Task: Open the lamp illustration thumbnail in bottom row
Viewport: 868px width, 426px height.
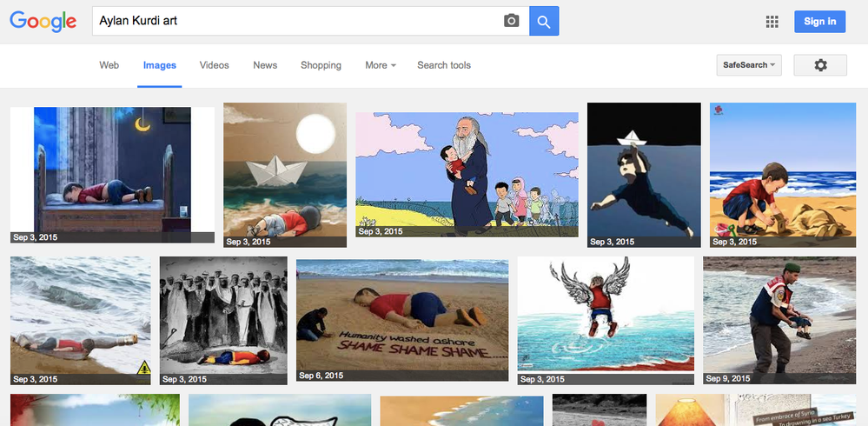Action: (x=756, y=410)
